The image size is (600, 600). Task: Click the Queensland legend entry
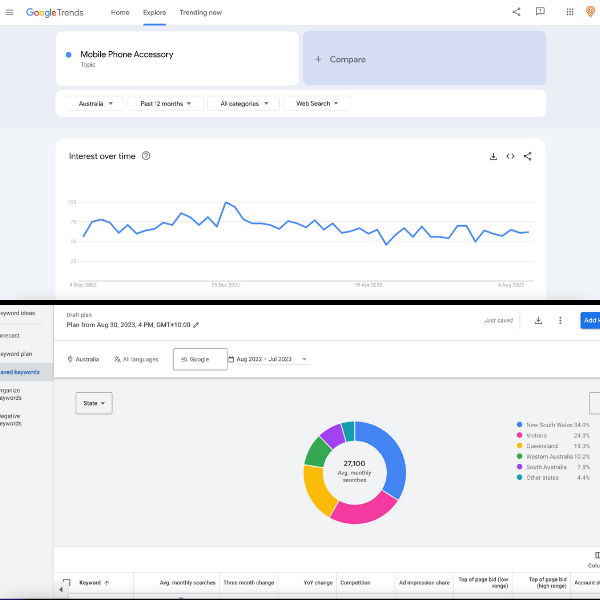[x=553, y=446]
